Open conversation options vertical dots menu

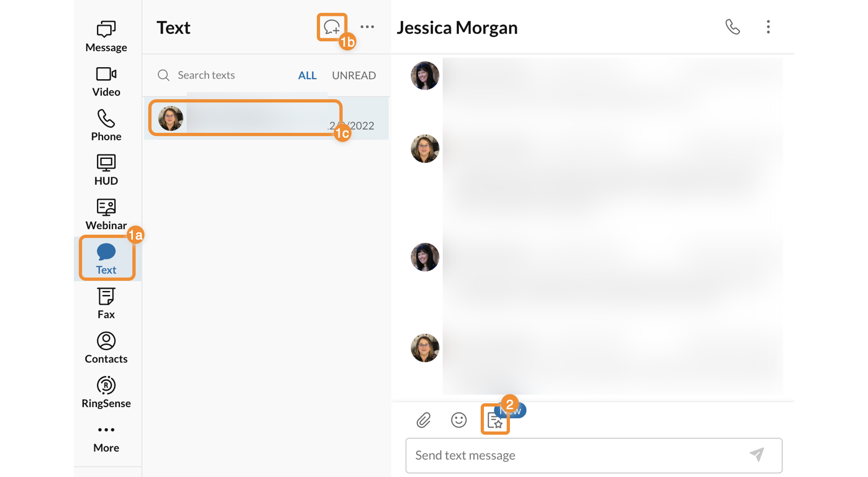[x=768, y=27]
